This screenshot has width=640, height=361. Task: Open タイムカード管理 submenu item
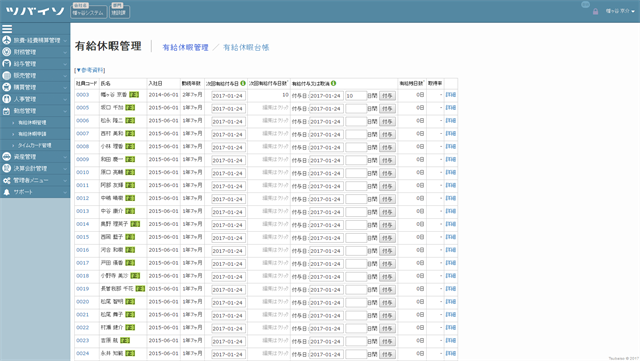(34, 145)
